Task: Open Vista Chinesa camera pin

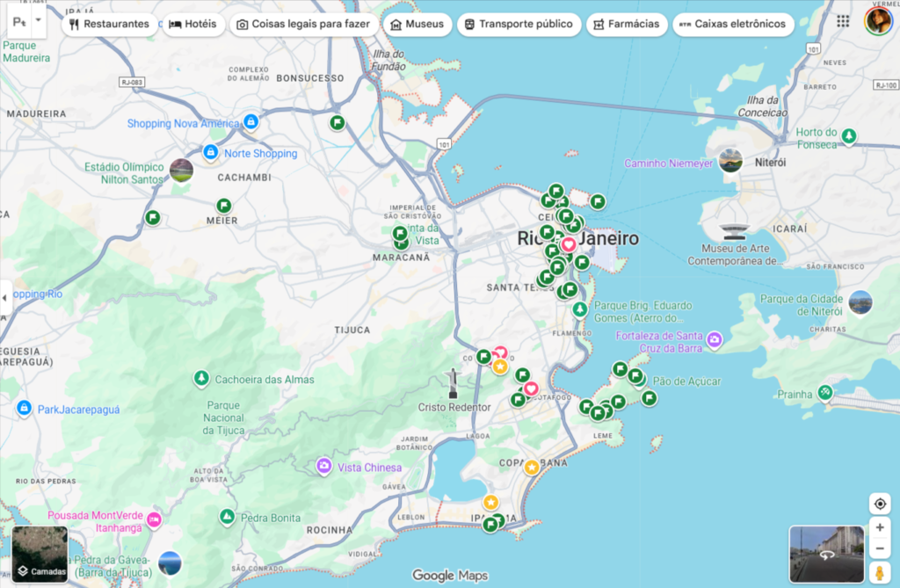Action: pyautogui.click(x=324, y=466)
